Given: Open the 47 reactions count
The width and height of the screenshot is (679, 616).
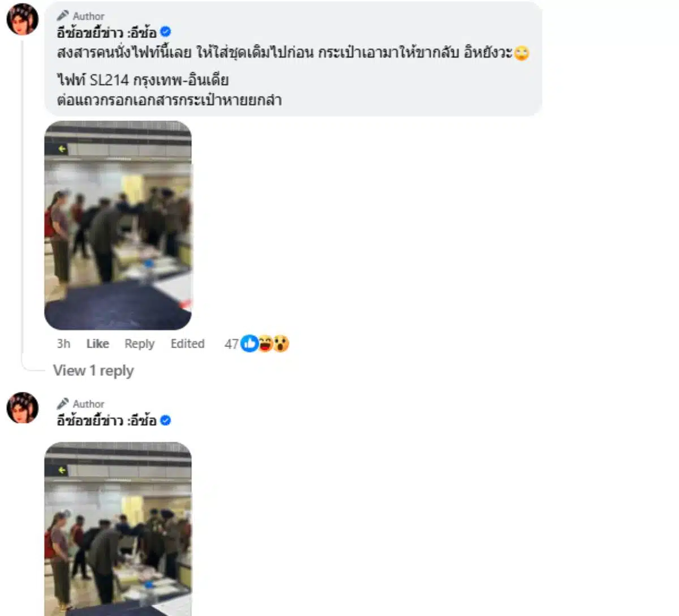Looking at the screenshot, I should pos(231,344).
